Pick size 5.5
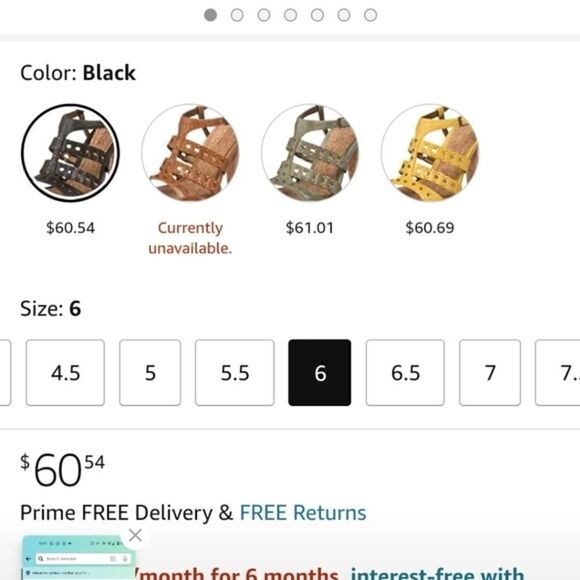The height and width of the screenshot is (580, 580). [235, 372]
